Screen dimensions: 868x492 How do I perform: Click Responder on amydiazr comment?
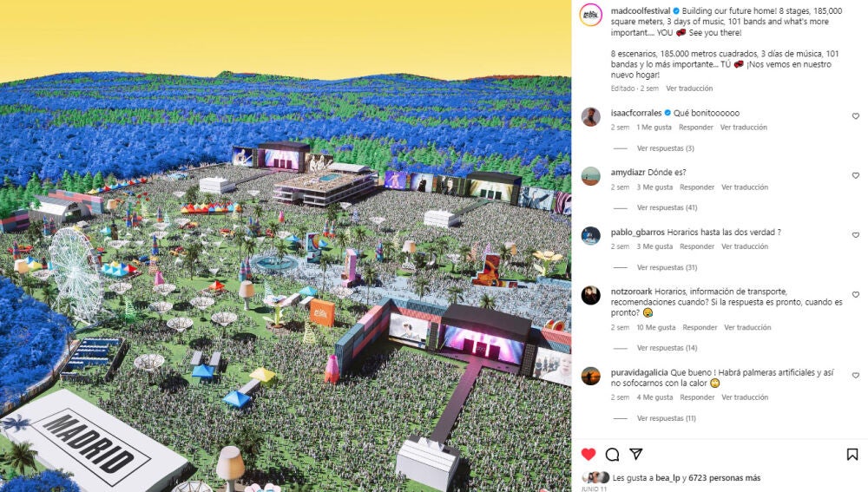click(697, 187)
